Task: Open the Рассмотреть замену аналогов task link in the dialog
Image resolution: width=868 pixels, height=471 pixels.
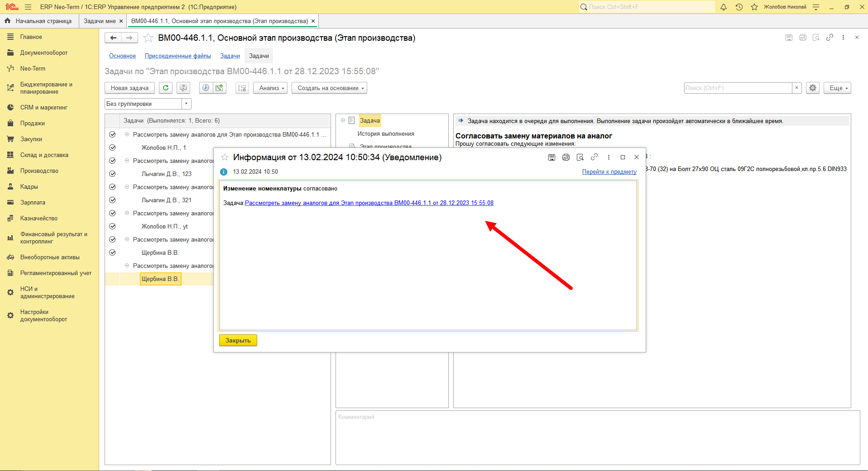Action: [369, 203]
